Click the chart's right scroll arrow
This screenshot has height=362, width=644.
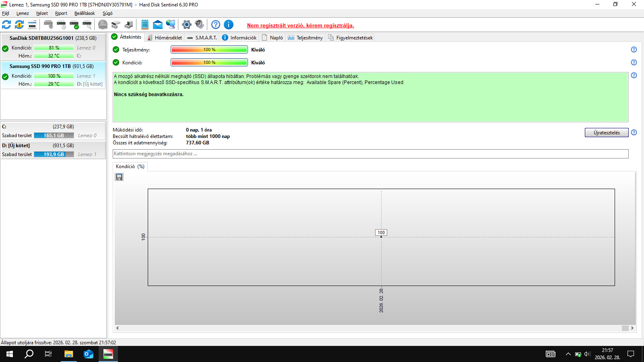click(x=632, y=328)
